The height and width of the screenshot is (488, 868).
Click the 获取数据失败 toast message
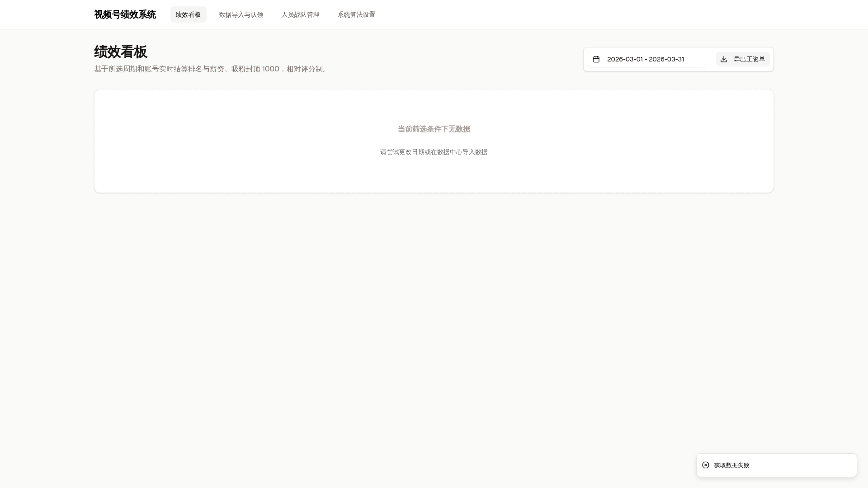(776, 465)
